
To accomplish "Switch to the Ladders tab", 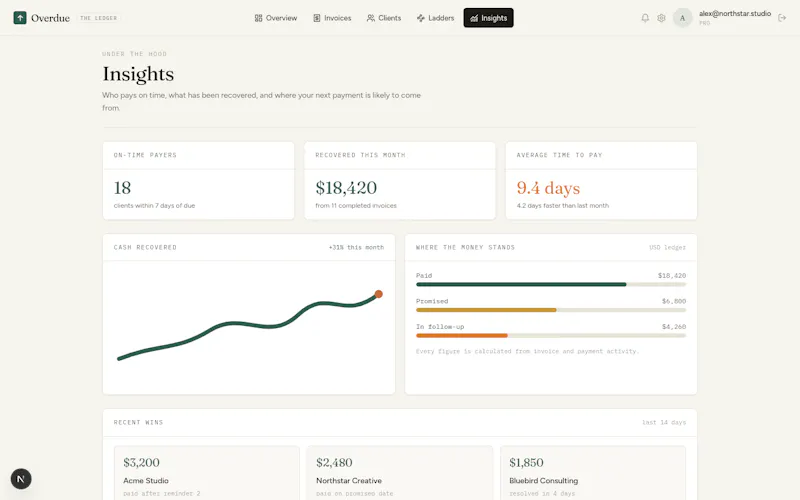I will [x=435, y=18].
